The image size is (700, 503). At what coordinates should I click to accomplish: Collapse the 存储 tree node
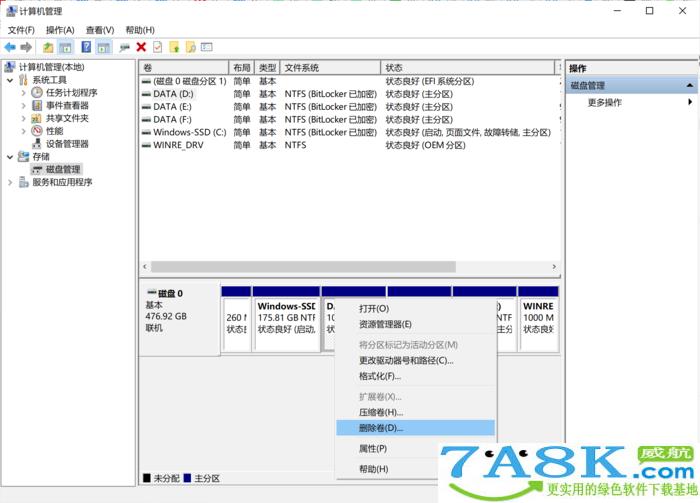pos(10,157)
